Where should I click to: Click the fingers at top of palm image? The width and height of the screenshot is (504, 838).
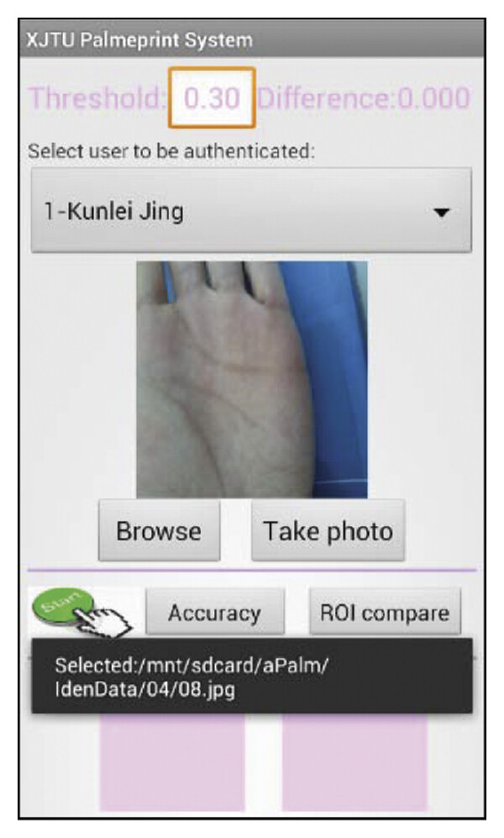pos(213,283)
